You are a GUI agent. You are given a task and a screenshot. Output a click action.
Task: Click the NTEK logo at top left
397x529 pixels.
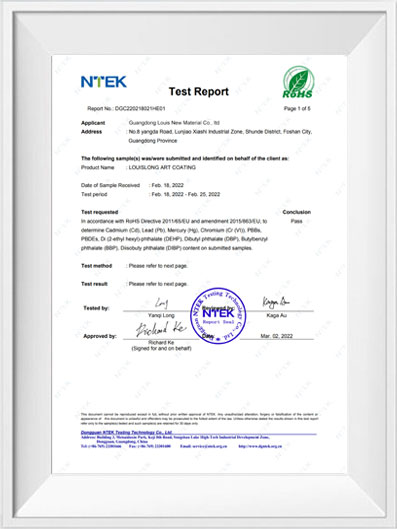[104, 82]
